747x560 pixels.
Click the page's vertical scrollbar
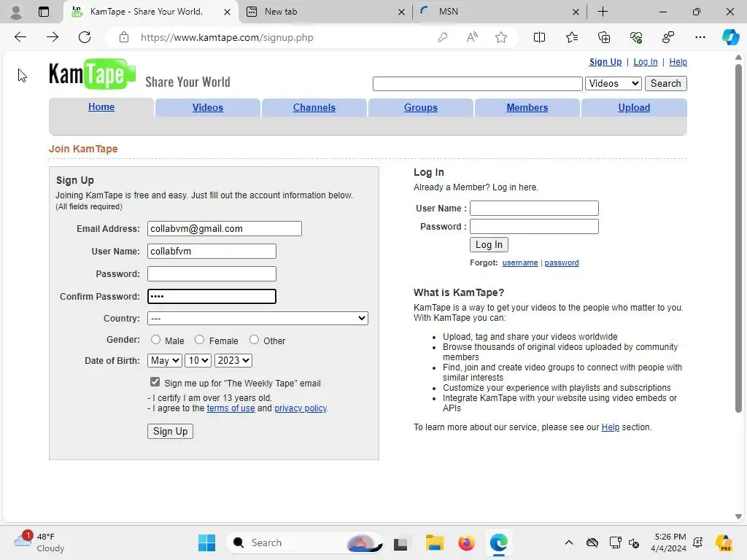pyautogui.click(x=738, y=238)
